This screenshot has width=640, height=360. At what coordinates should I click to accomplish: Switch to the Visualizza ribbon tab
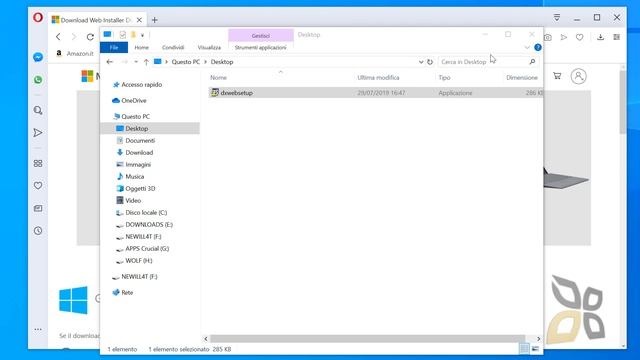pyautogui.click(x=209, y=47)
